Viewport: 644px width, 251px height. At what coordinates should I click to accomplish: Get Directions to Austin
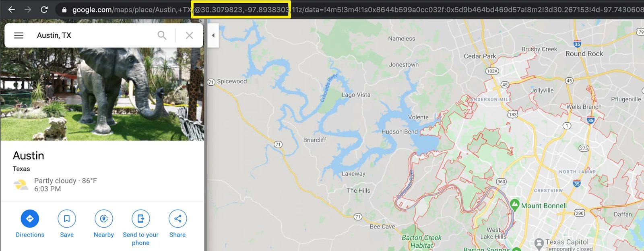point(30,224)
